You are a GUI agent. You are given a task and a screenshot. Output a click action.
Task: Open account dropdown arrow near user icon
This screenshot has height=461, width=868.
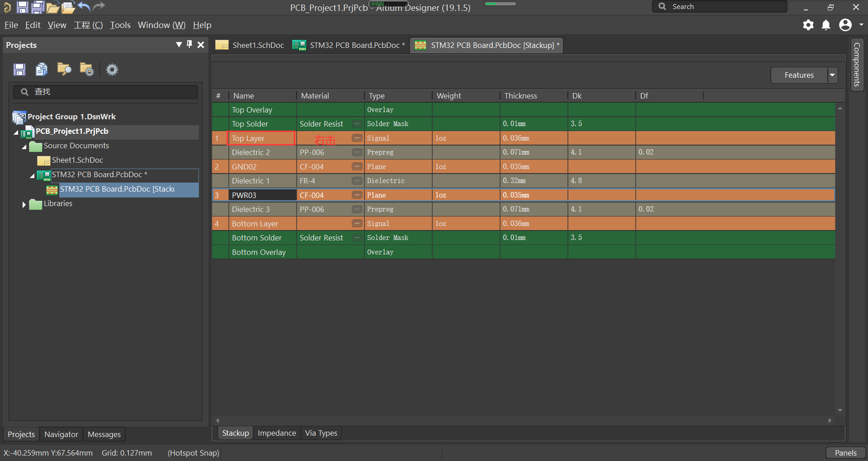click(861, 25)
